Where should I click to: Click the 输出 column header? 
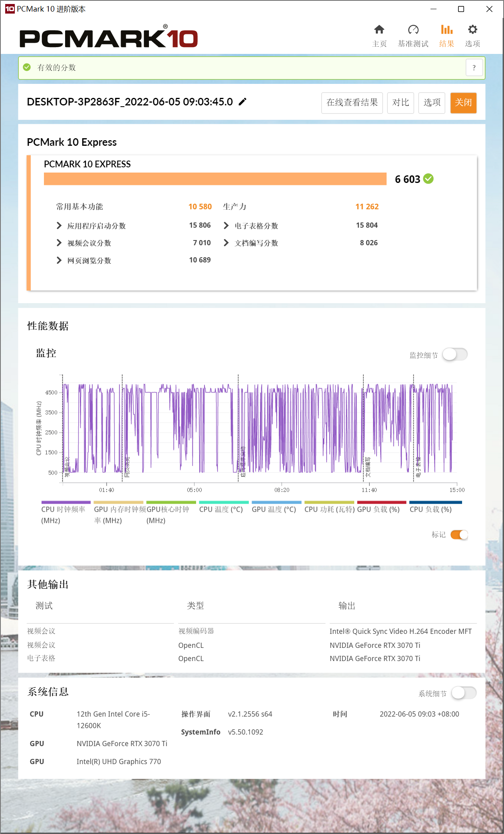pyautogui.click(x=347, y=606)
